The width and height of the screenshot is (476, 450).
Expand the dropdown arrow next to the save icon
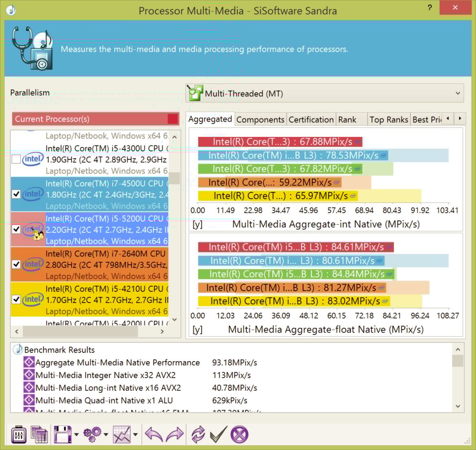pyautogui.click(x=76, y=435)
